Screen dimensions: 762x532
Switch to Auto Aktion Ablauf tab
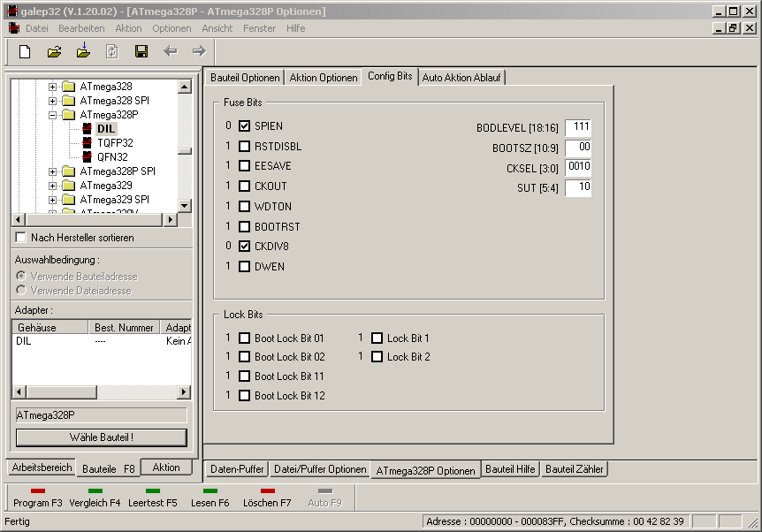tap(461, 78)
